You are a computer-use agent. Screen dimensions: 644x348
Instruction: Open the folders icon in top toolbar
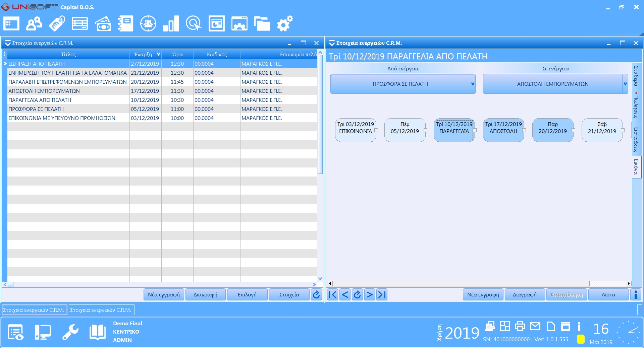pos(262,24)
